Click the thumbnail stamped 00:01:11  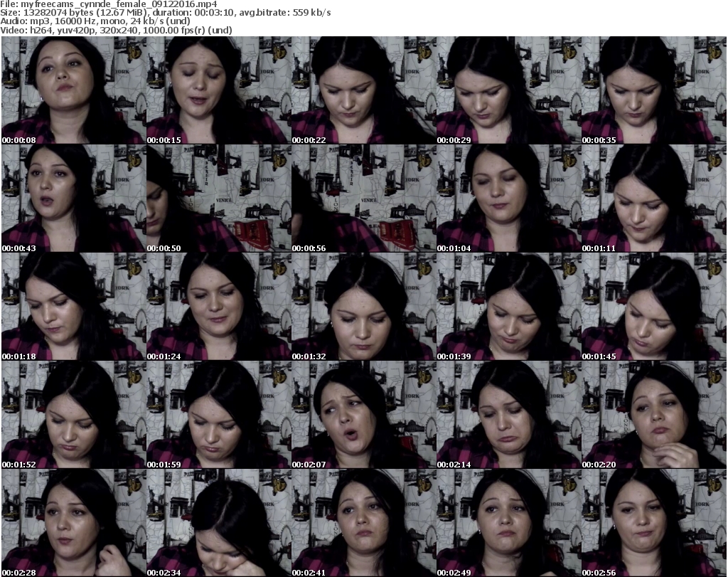tap(653, 198)
